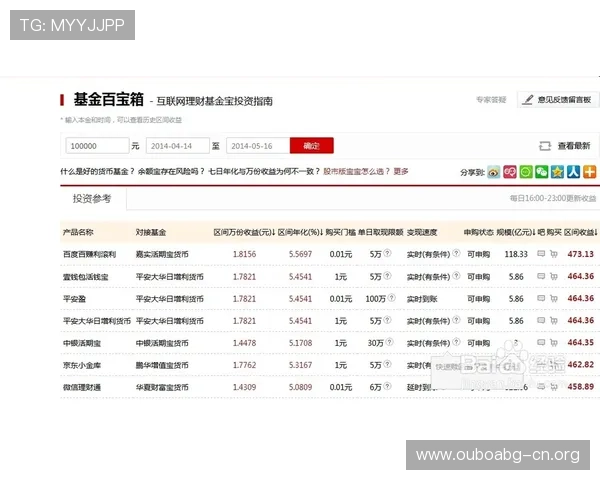Share via the red Tencent Weibo icon
Image resolution: width=600 pixels, height=480 pixels.
510,172
